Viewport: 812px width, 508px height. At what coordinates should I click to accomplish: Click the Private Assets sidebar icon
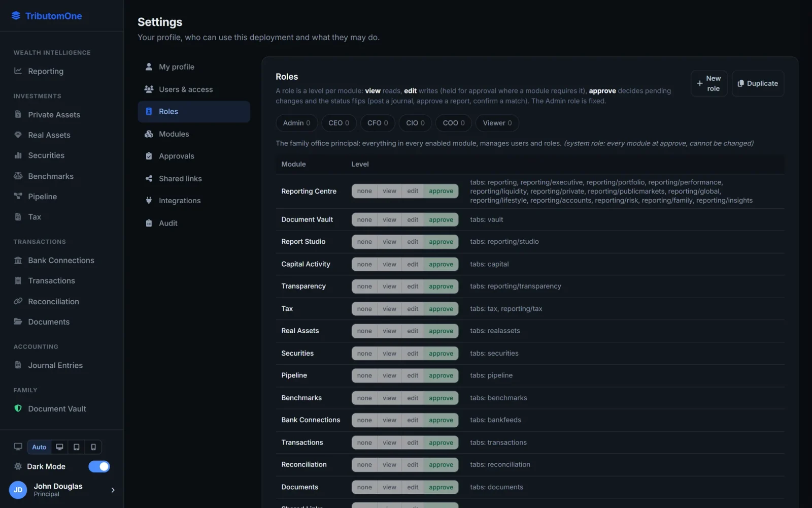[x=18, y=114]
